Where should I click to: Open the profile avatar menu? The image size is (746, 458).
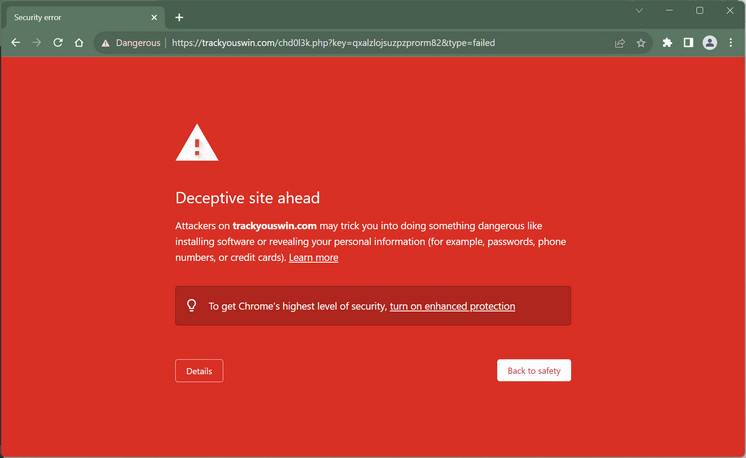point(709,43)
